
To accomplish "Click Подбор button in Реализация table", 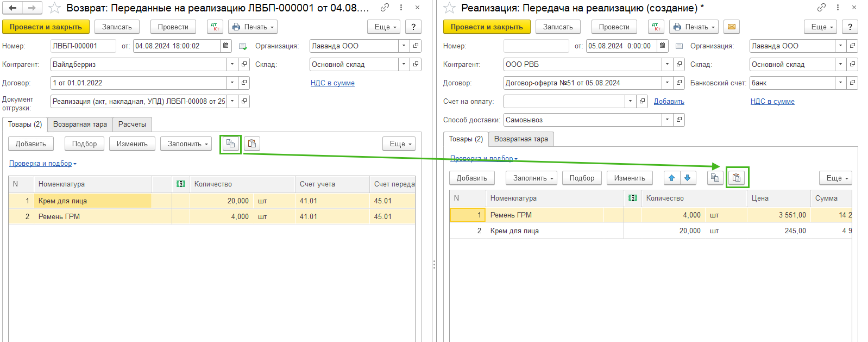I will pos(582,178).
